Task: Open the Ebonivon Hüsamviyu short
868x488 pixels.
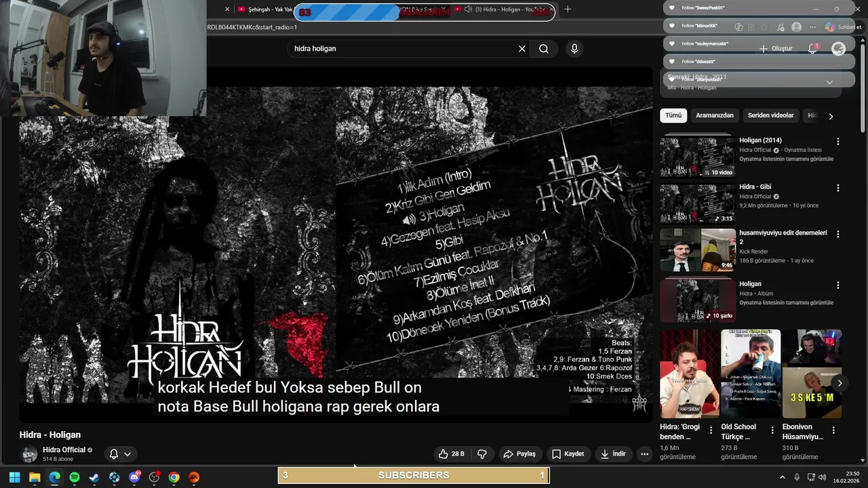Action: pos(812,374)
